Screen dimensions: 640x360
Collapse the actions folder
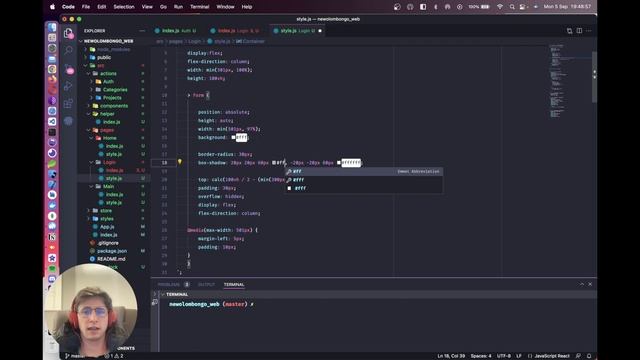(x=108, y=73)
